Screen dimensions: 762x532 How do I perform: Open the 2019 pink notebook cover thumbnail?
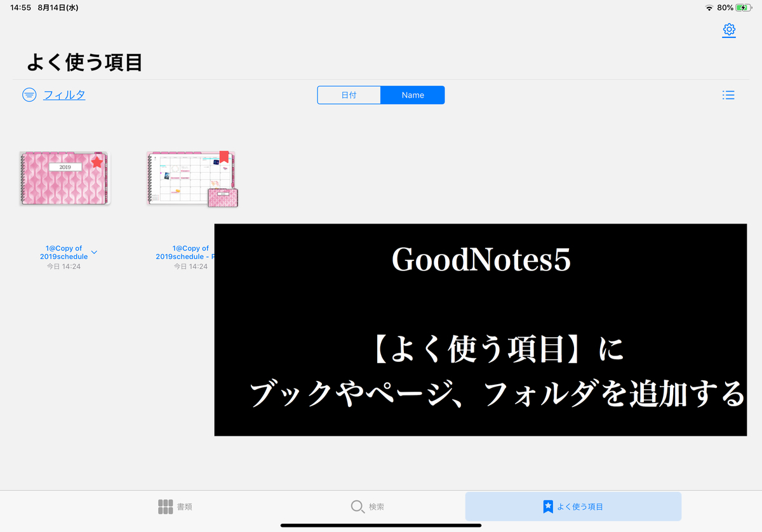[65, 178]
